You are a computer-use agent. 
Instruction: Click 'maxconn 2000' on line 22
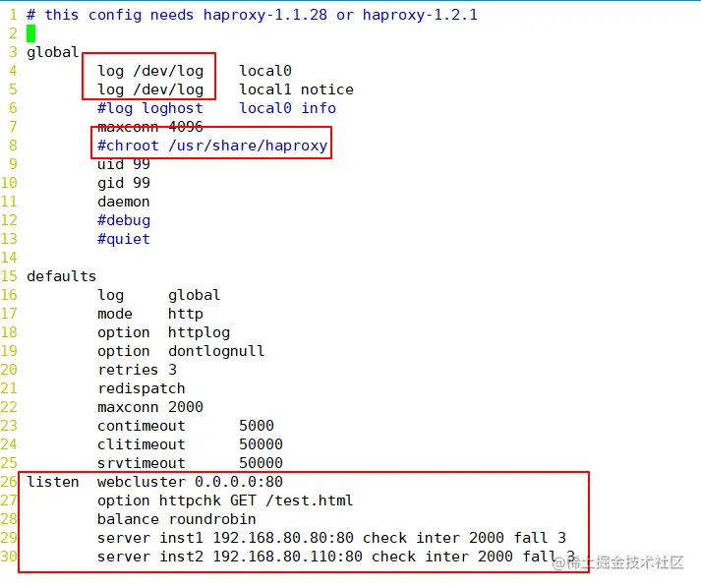(150, 407)
